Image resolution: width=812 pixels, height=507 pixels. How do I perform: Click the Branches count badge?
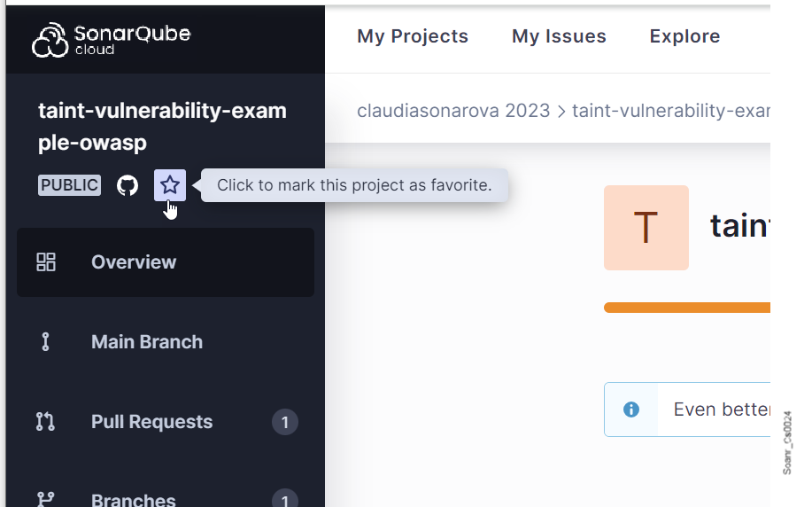[284, 500]
